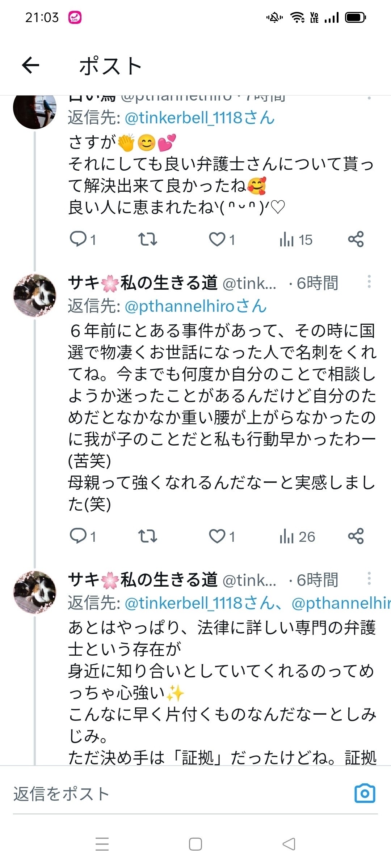
Task: Tap the back arrow in the header
Action: 30,65
